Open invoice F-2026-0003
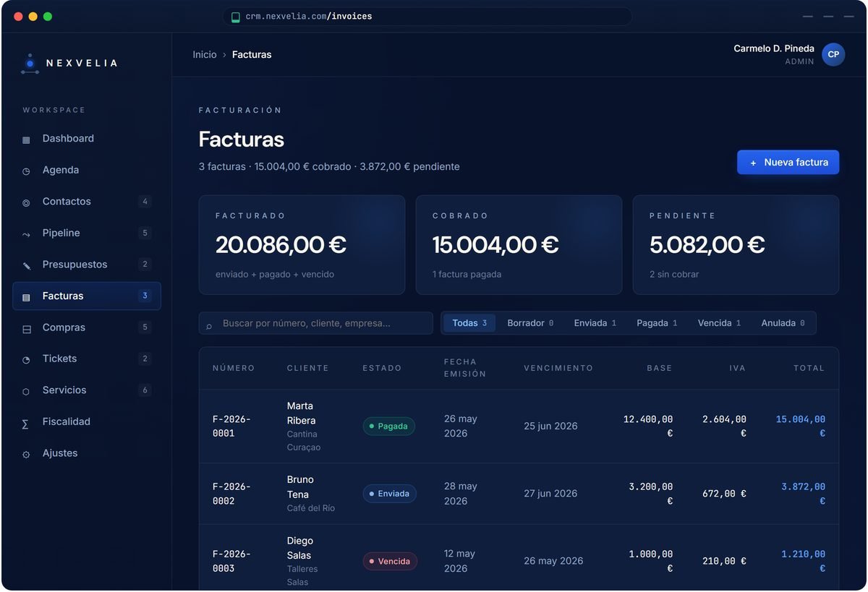The height and width of the screenshot is (592, 868). click(x=231, y=561)
